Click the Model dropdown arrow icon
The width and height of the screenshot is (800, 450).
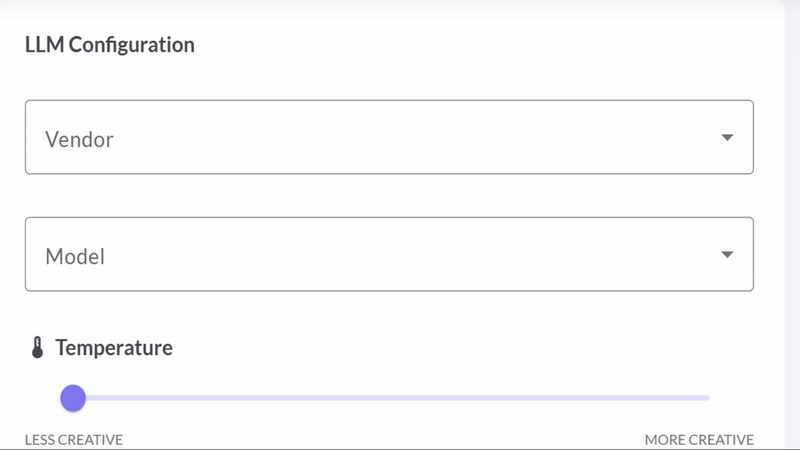coord(727,255)
